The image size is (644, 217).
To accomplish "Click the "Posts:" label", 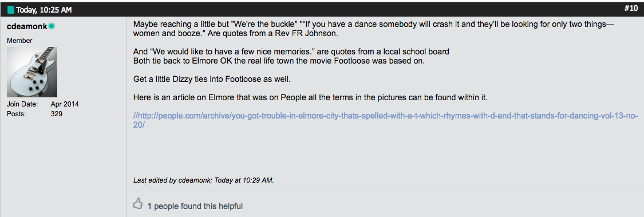I will click(17, 113).
